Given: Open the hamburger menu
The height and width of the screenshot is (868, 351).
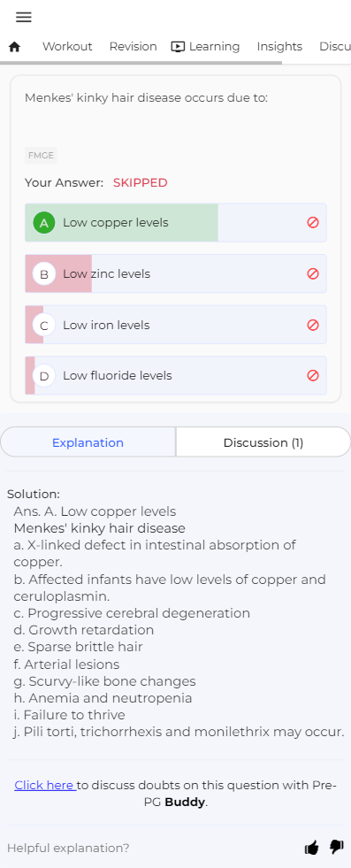Looking at the screenshot, I should click(24, 17).
